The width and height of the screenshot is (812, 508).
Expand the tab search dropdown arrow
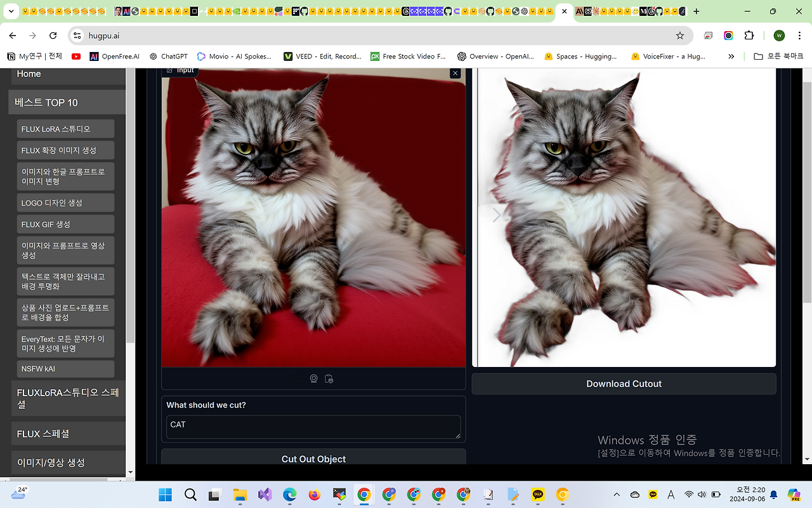click(11, 11)
